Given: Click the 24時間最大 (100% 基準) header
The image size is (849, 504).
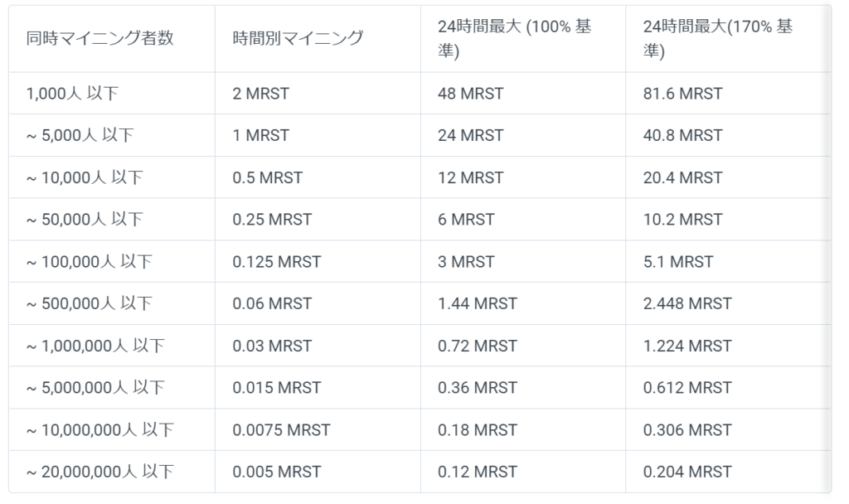Looking at the screenshot, I should pyautogui.click(x=514, y=38).
